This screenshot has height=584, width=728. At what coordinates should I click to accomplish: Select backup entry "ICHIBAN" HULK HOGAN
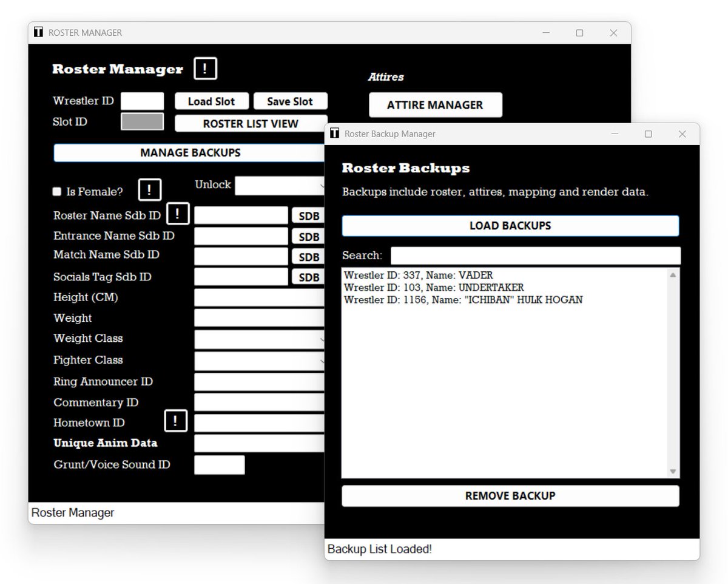pos(463,299)
